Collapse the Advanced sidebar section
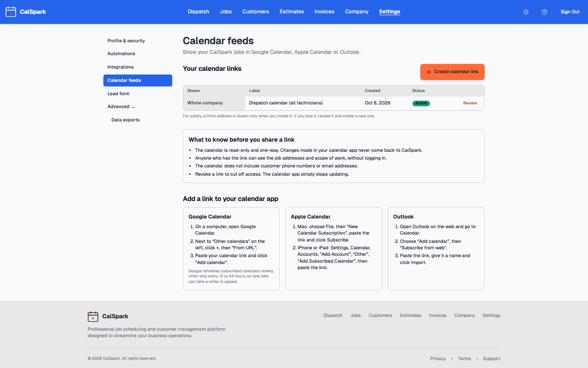The width and height of the screenshot is (588, 368). pos(138,107)
